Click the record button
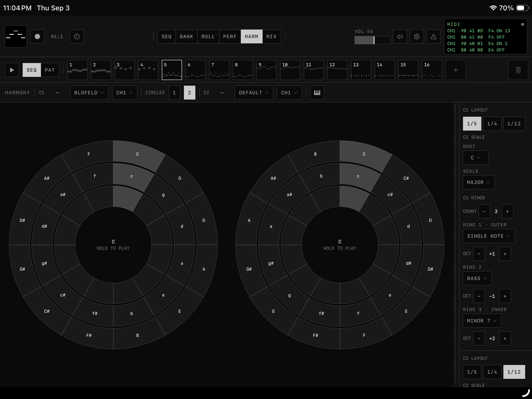This screenshot has width=532, height=399. click(x=37, y=36)
